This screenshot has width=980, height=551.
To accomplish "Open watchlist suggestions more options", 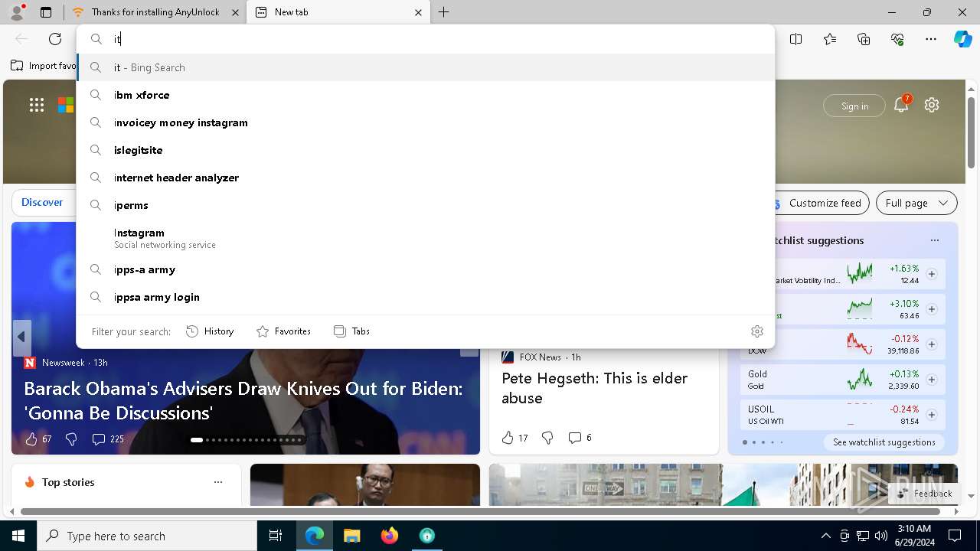I will coord(934,240).
